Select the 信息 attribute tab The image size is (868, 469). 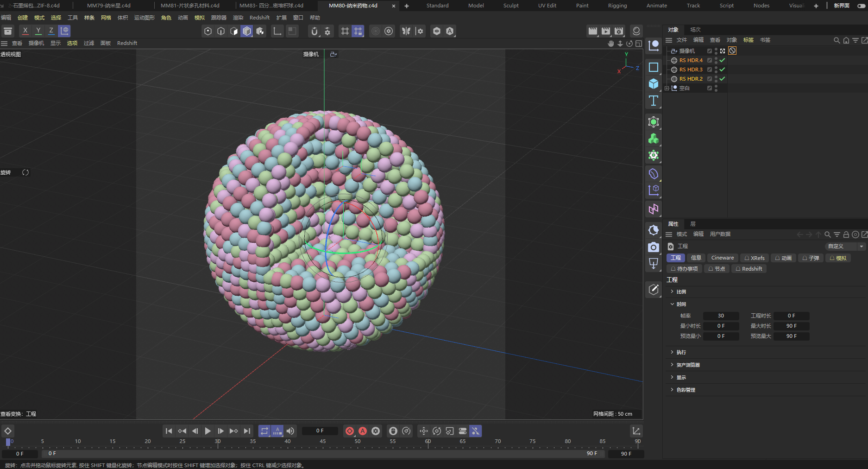point(696,258)
